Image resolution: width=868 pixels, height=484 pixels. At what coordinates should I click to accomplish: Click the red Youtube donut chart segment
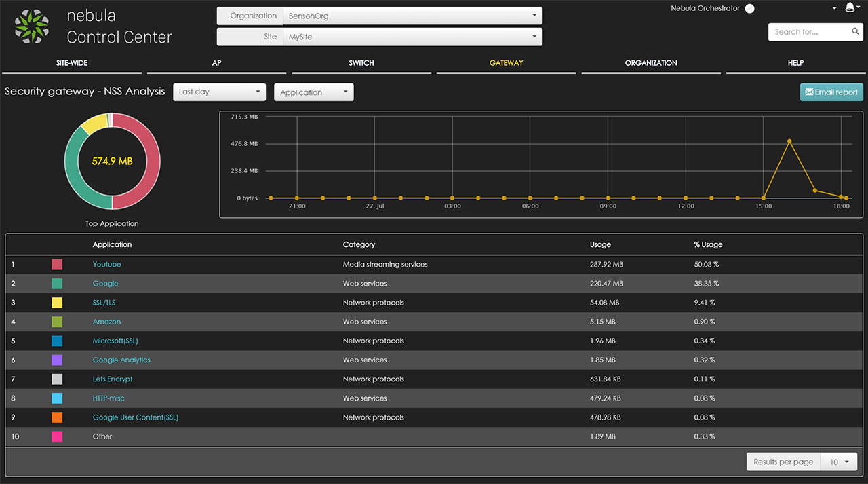coord(154,161)
